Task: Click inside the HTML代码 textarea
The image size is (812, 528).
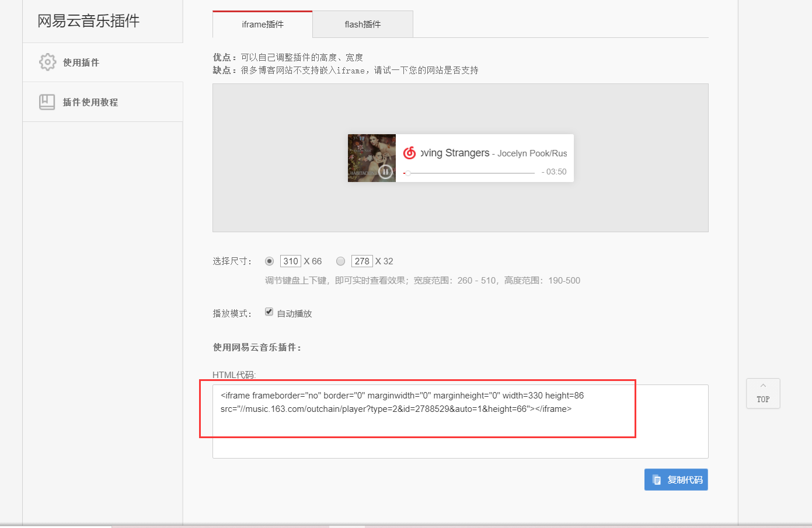Action: tap(461, 421)
